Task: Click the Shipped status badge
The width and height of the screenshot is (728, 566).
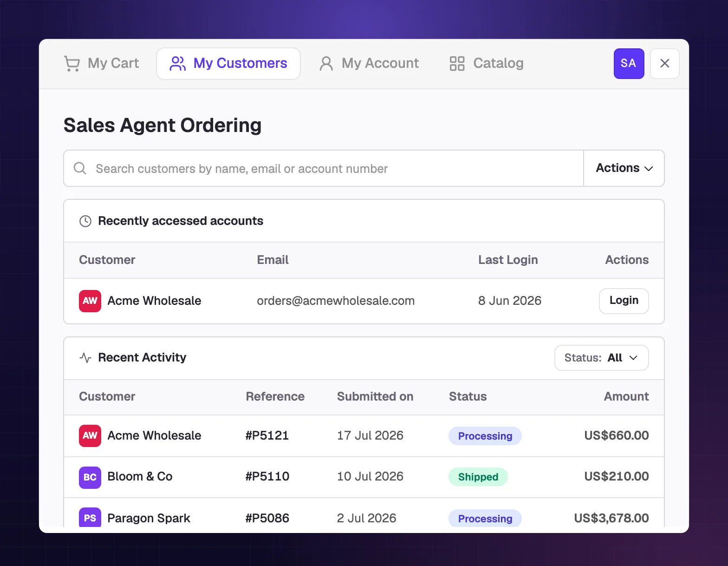Action: pyautogui.click(x=478, y=477)
